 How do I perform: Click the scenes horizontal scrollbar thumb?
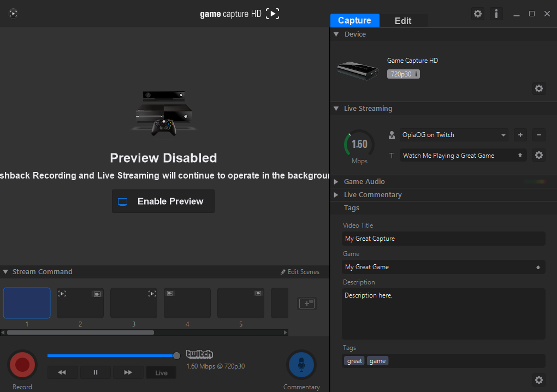[81, 332]
